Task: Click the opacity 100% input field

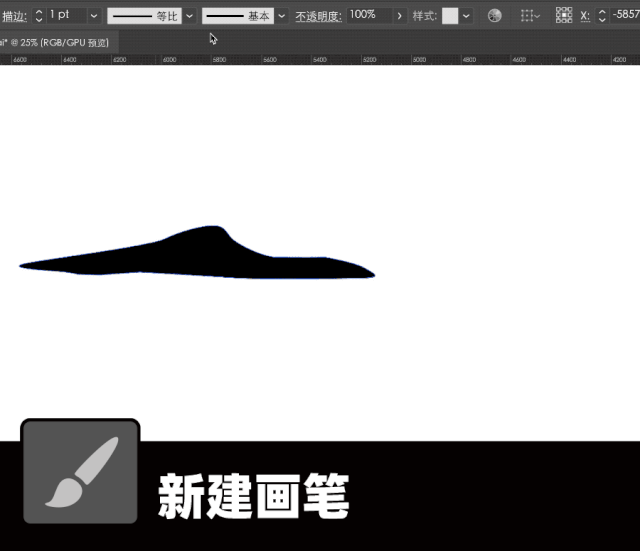Action: (368, 16)
